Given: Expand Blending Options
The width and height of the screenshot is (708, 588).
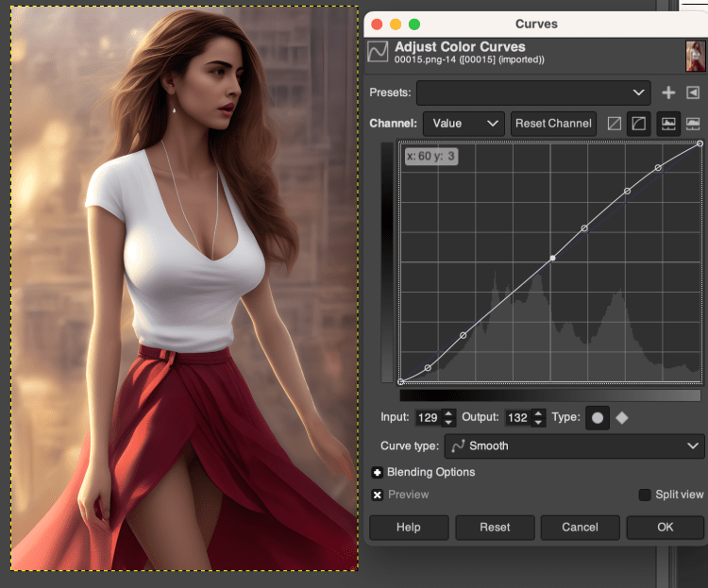Looking at the screenshot, I should [x=377, y=473].
